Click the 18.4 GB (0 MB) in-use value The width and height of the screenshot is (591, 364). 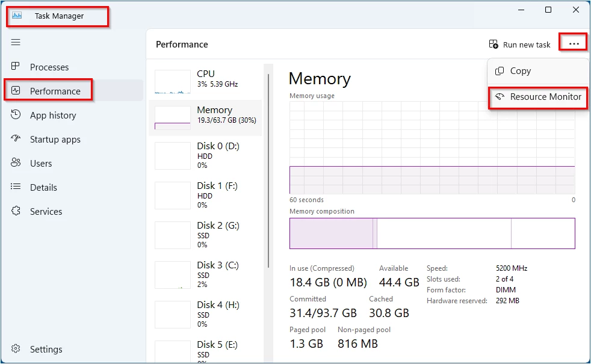[328, 282]
